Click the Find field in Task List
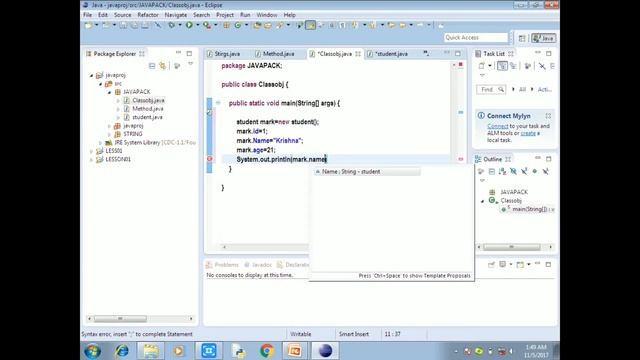The height and width of the screenshot is (360, 640). pos(491,89)
